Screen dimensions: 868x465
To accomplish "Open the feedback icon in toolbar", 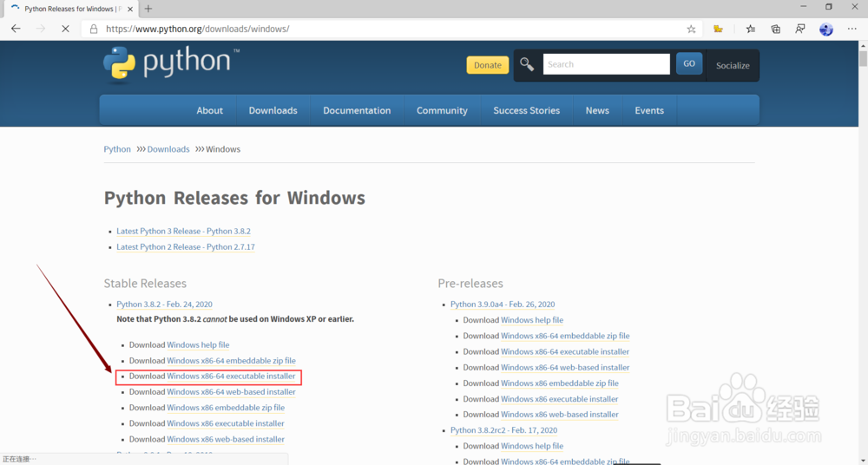I will point(800,29).
